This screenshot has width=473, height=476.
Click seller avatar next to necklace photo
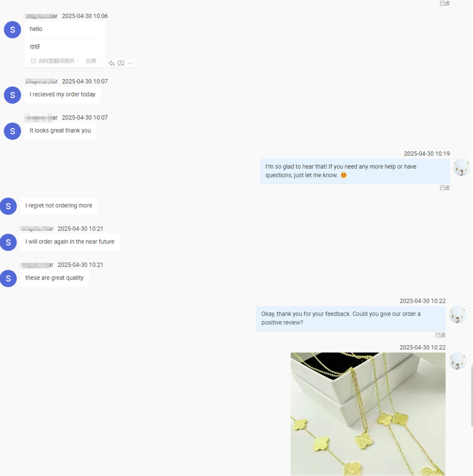pos(458,361)
